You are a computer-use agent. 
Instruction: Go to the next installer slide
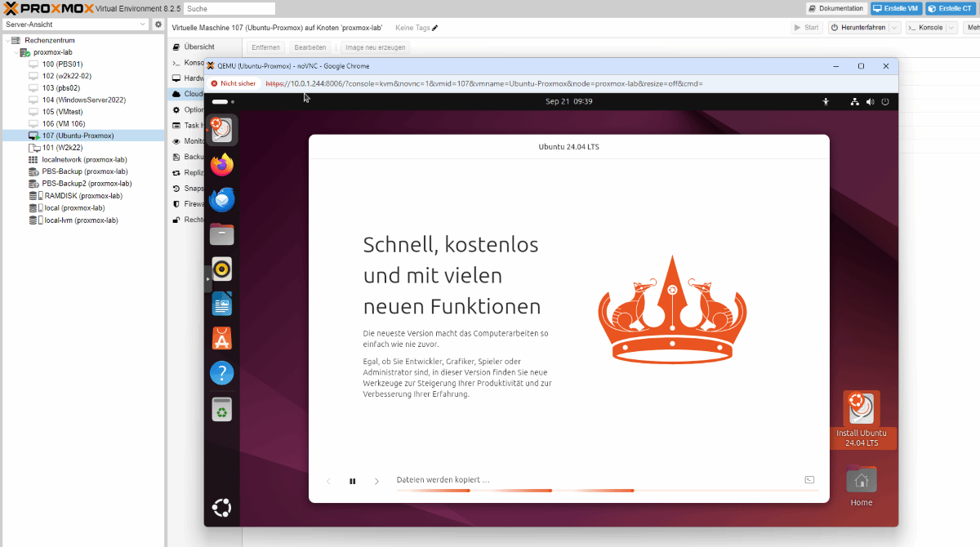tap(376, 481)
